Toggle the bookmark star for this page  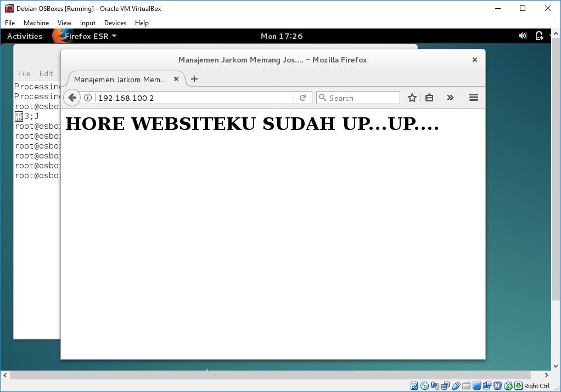[412, 97]
